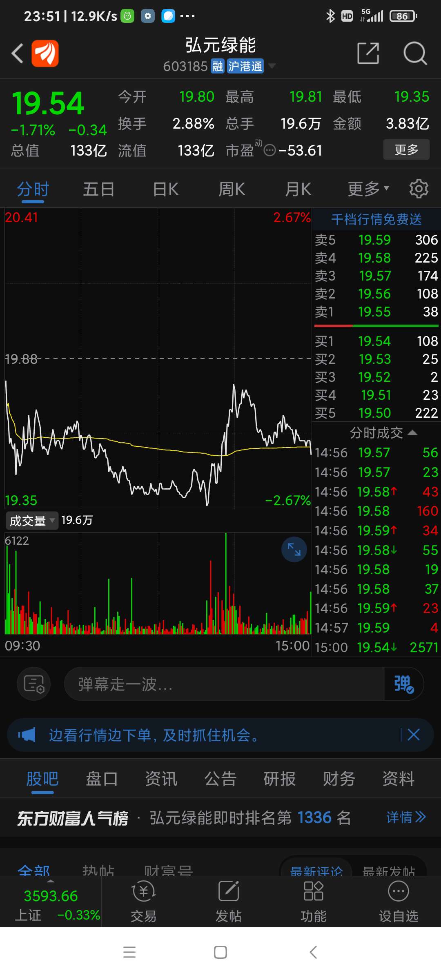Select 卖2 ask row at 19.56
This screenshot has width=441, height=980.
pos(376,294)
